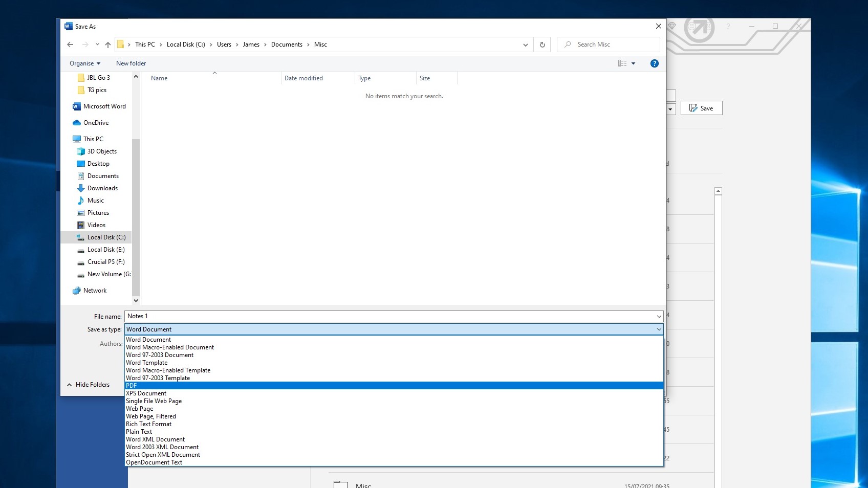Image resolution: width=868 pixels, height=488 pixels.
Task: Expand the address bar history dropdown
Action: pyautogui.click(x=525, y=45)
